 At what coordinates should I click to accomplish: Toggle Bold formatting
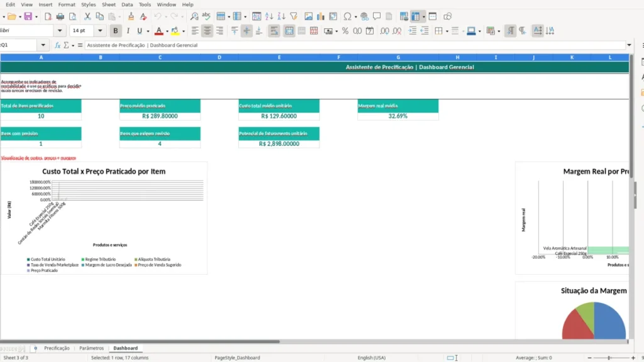tap(116, 31)
